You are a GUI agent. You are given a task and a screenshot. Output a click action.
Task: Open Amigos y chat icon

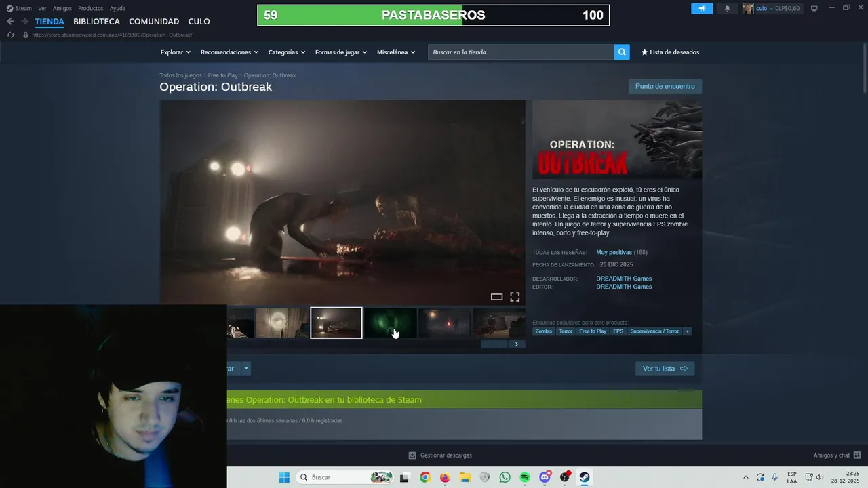(x=857, y=455)
